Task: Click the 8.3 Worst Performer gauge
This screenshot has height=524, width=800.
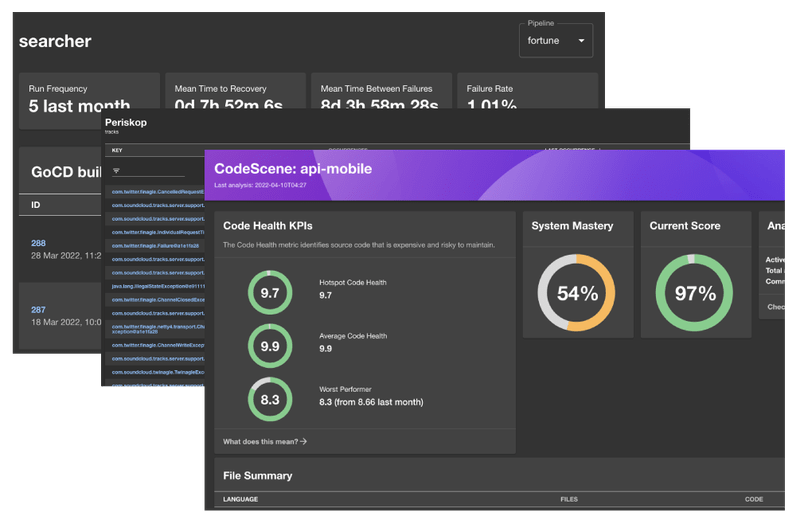Action: coord(270,399)
